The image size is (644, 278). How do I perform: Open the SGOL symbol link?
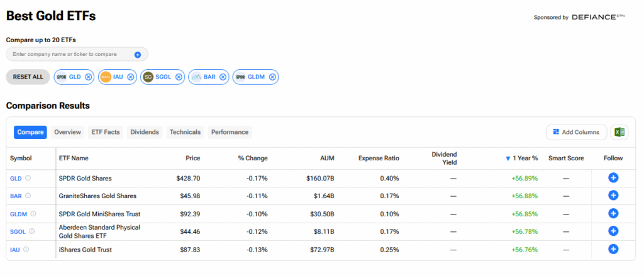[x=18, y=231]
